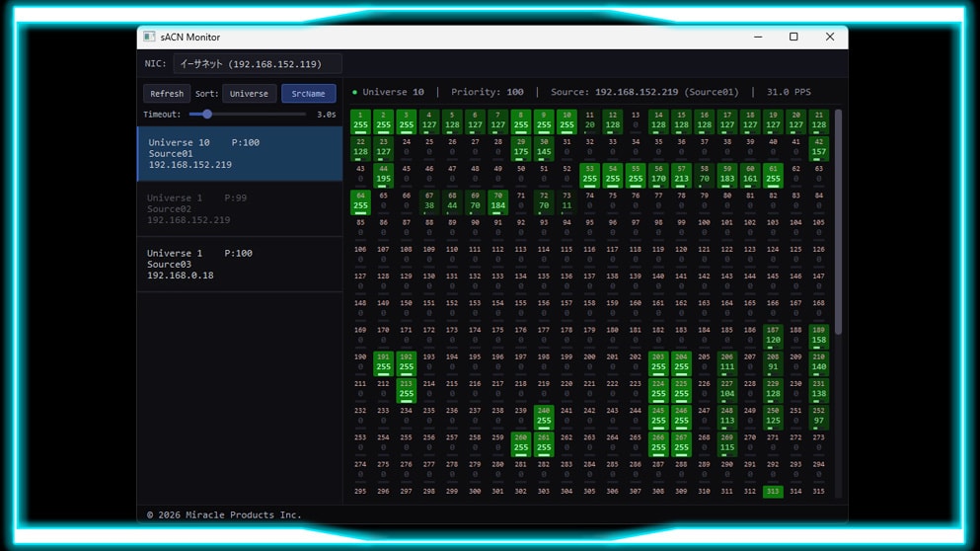Viewport: 980px width, 551px height.
Task: Select channel 64 cell showing 255
Action: point(360,201)
